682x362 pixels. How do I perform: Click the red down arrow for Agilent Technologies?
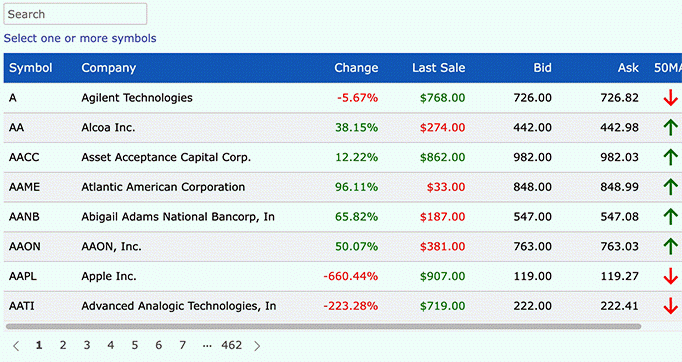[x=670, y=98]
